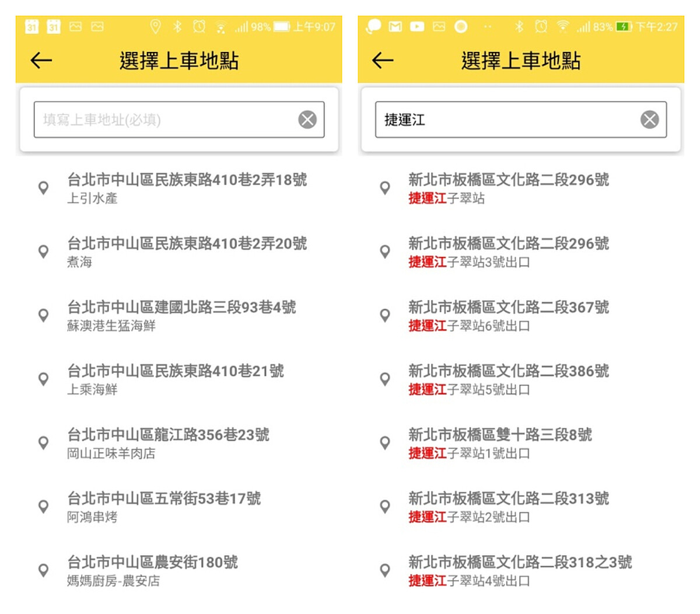The image size is (700, 614).
Task: Tap pin icon beside 捷運江子翠站1號出口
Action: tap(385, 443)
